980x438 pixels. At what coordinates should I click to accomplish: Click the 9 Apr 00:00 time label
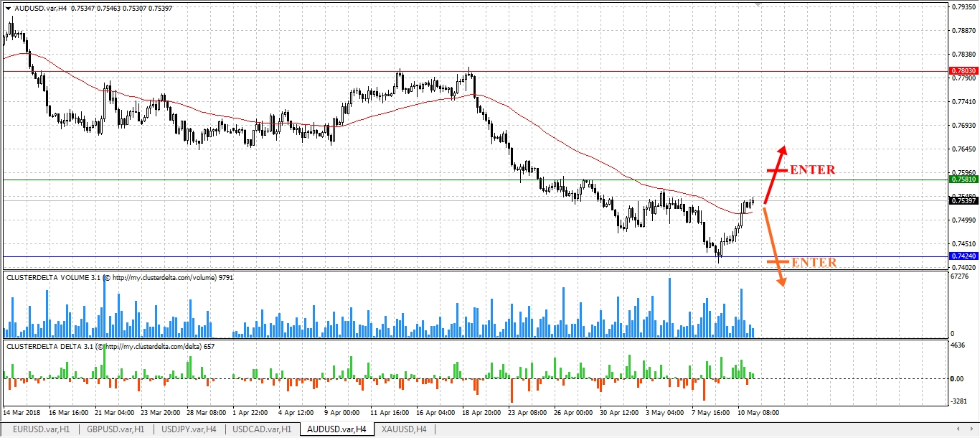343,413
